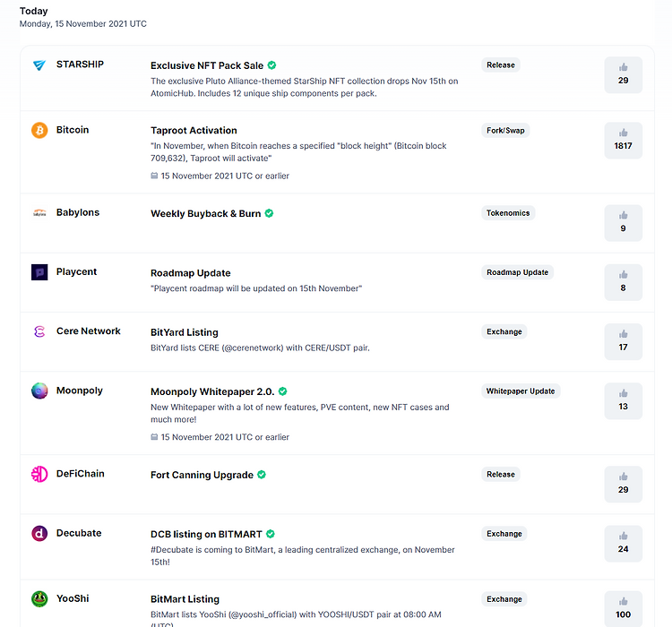
Task: Click the quoted 'Playcent roadmap will be updated' description
Action: coord(256,288)
